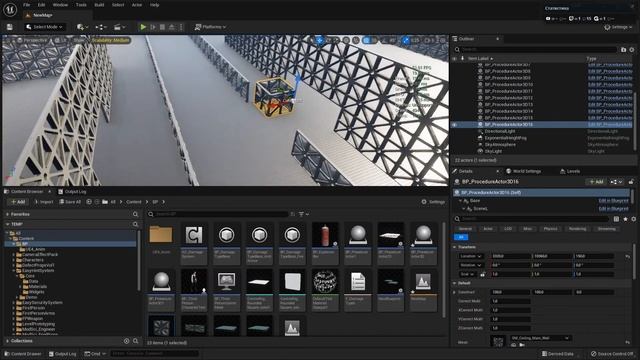Viewport: 640px width, 360px height.
Task: Open the Rotation type dropdown
Action: point(471,265)
